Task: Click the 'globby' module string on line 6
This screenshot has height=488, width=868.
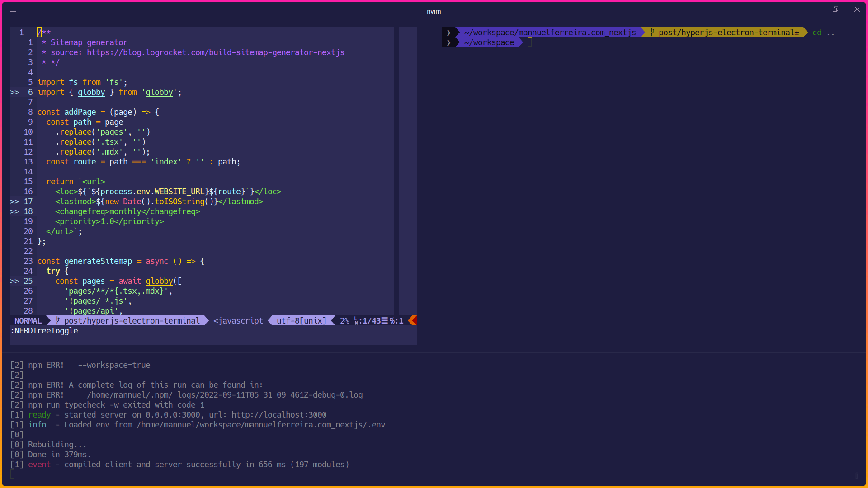Action: (159, 92)
